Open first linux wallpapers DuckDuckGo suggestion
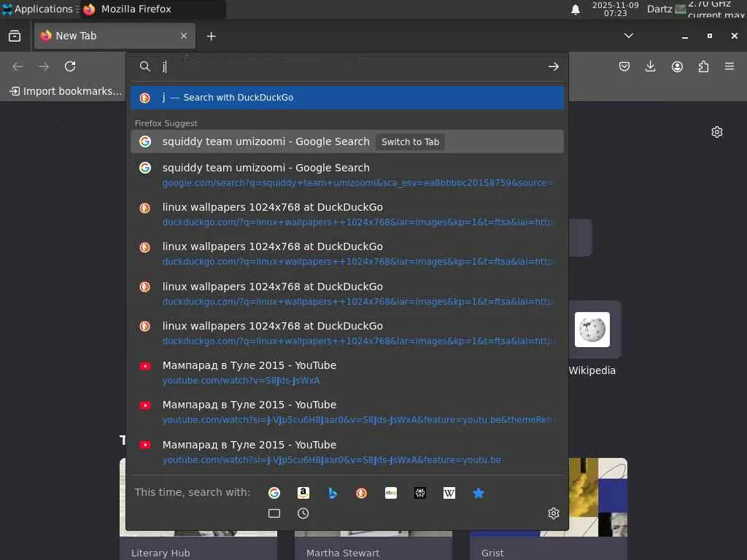747x560 pixels. click(347, 214)
